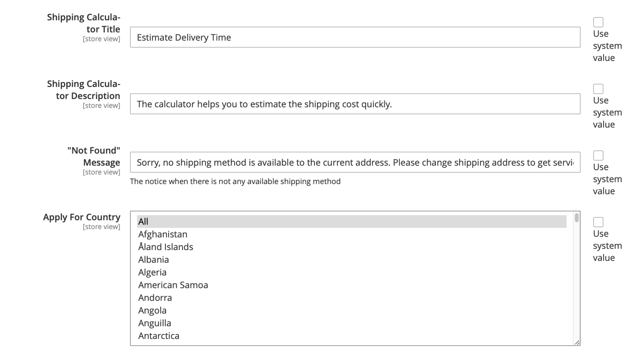Enable Use system value for Not Found Message
The image size is (644, 350).
pos(598,156)
